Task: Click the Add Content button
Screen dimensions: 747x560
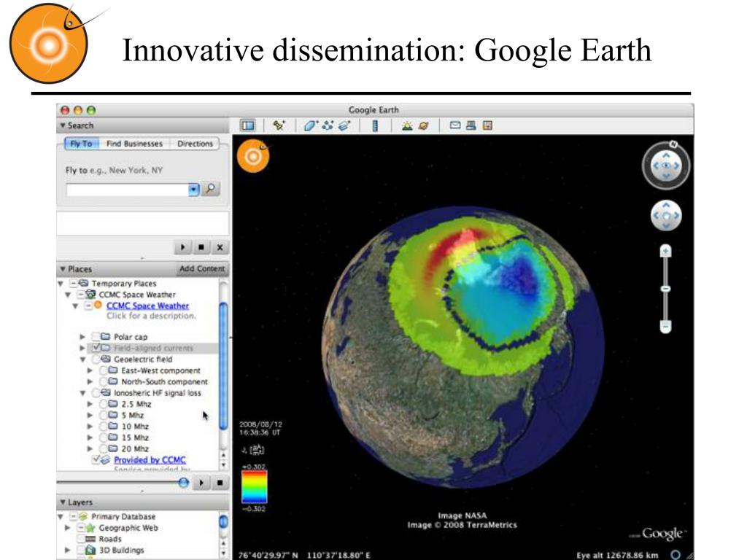Action: coord(202,268)
